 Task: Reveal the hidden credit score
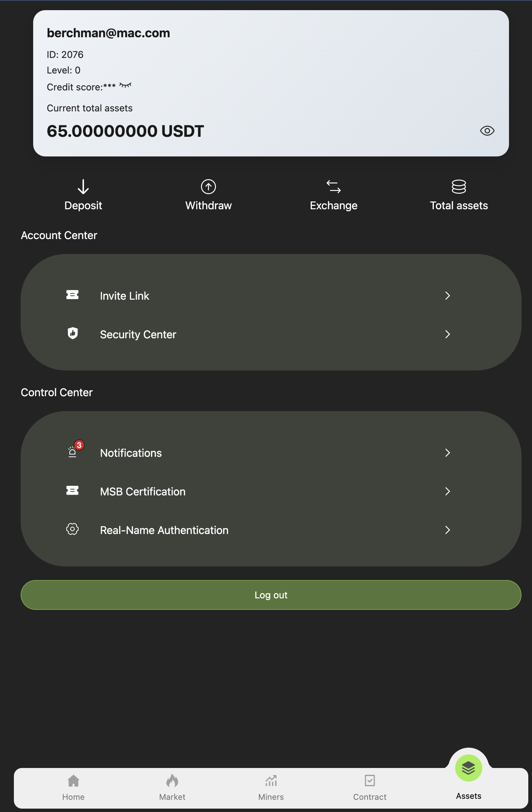click(x=125, y=85)
